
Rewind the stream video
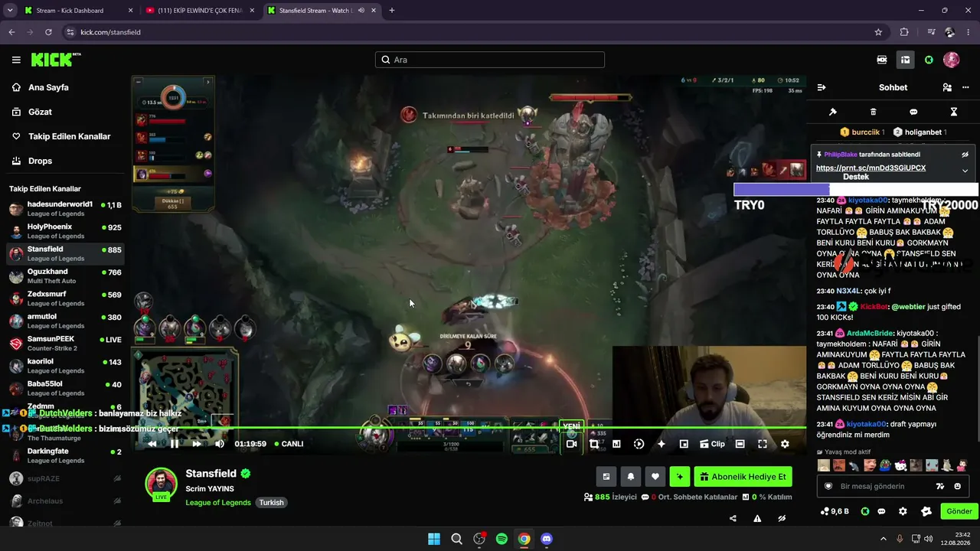click(x=152, y=444)
